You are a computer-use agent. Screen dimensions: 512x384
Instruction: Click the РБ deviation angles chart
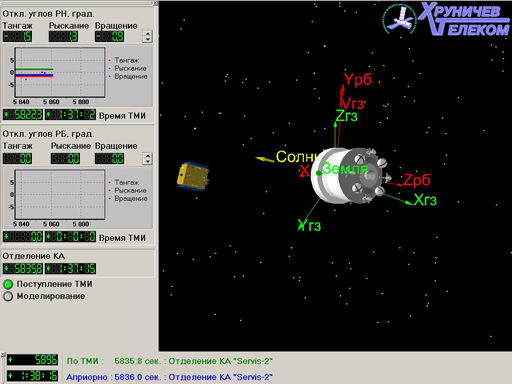[x=60, y=195]
